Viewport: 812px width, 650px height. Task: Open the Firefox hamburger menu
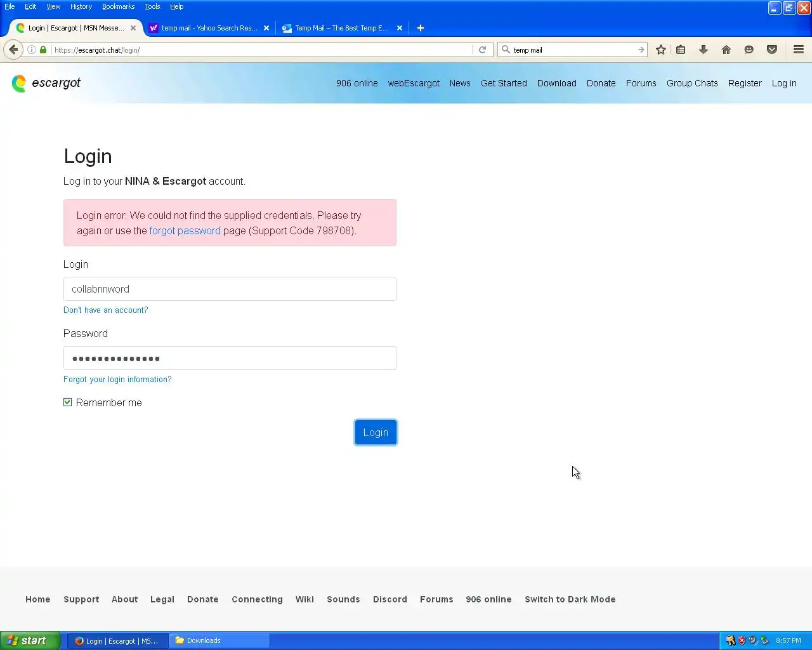[x=799, y=50]
